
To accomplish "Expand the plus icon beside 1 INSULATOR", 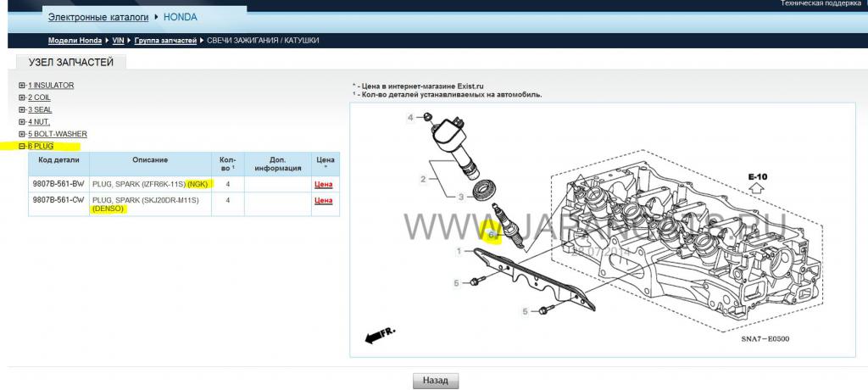I will click(22, 86).
